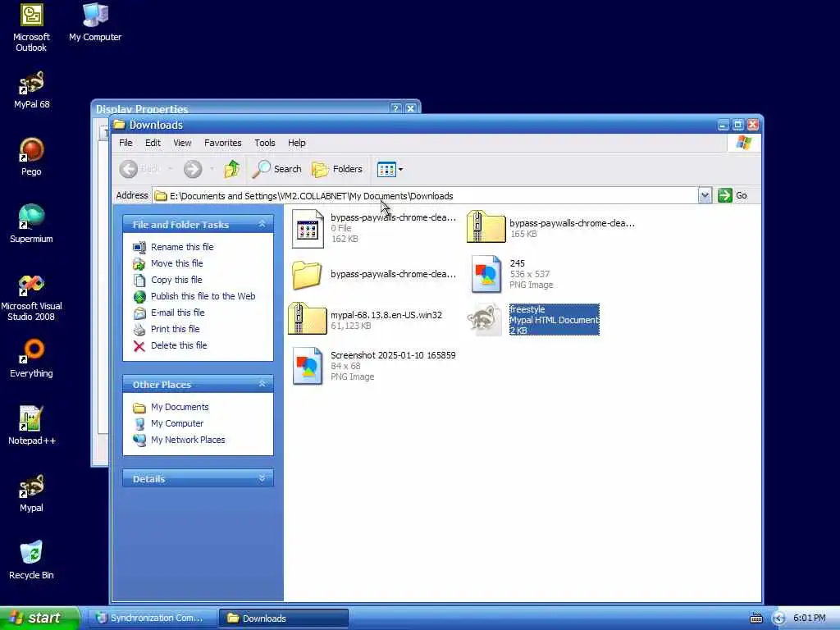Click Display Properties help button
The width and height of the screenshot is (840, 630).
click(x=395, y=108)
